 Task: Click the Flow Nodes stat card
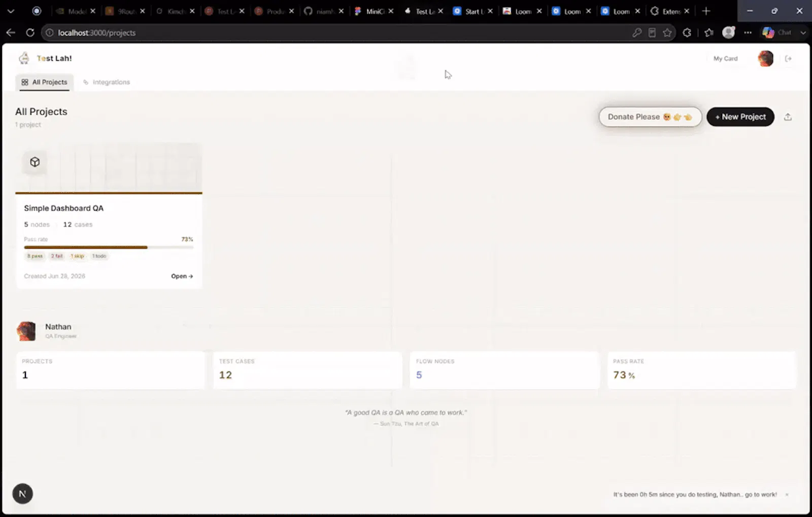[504, 370]
